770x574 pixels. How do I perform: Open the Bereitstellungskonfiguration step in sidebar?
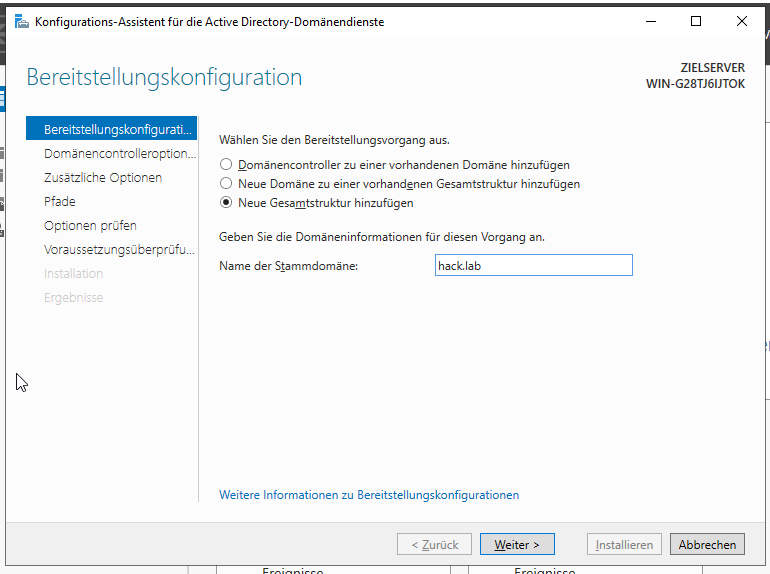[115, 130]
